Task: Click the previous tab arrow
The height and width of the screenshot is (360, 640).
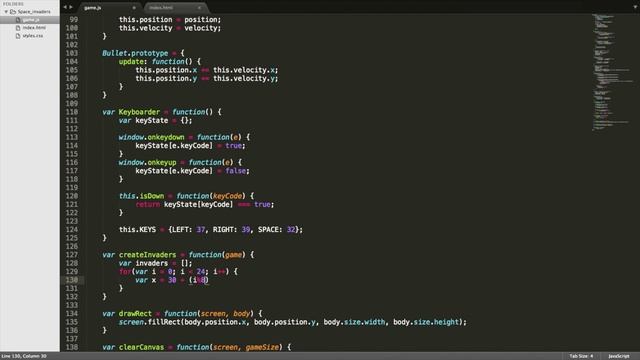Action: tap(65, 7)
